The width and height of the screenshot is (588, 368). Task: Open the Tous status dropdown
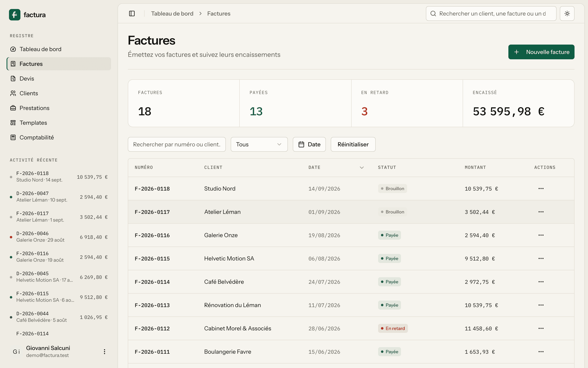[x=259, y=144]
